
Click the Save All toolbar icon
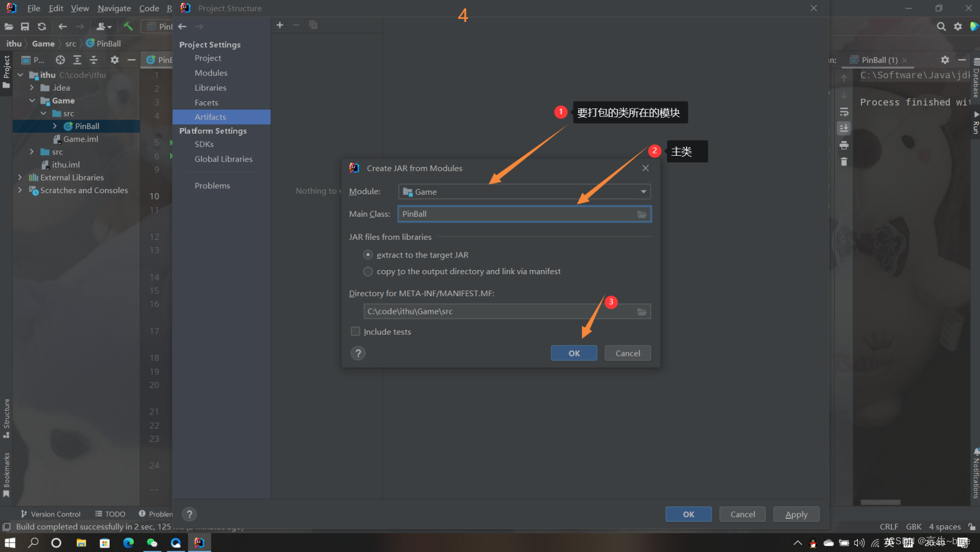pos(25,27)
